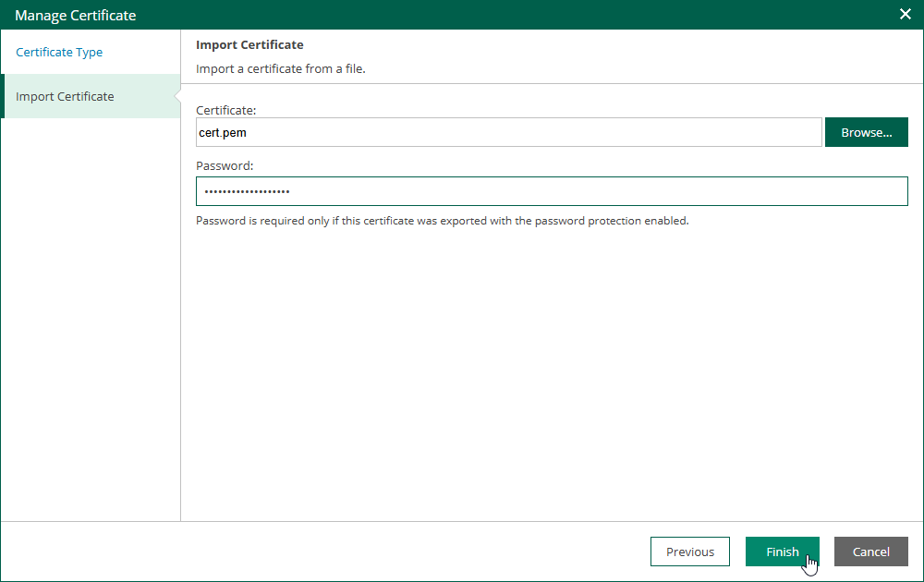Click the Manage Certificate title bar
Viewport: 924px width, 582px height.
pyautogui.click(x=370, y=15)
